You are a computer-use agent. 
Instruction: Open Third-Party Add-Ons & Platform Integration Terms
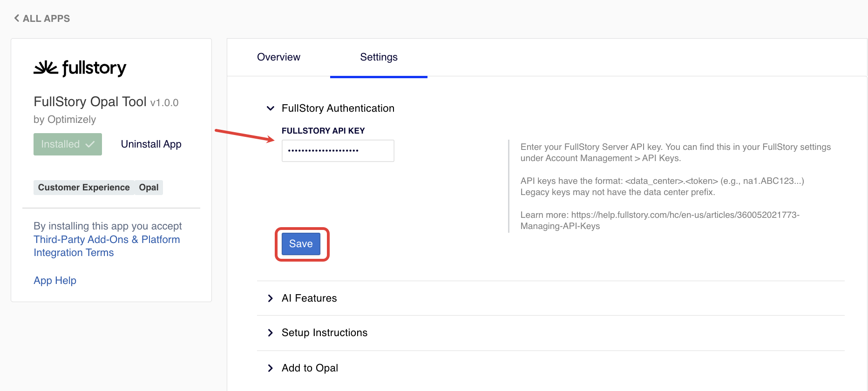click(x=107, y=246)
